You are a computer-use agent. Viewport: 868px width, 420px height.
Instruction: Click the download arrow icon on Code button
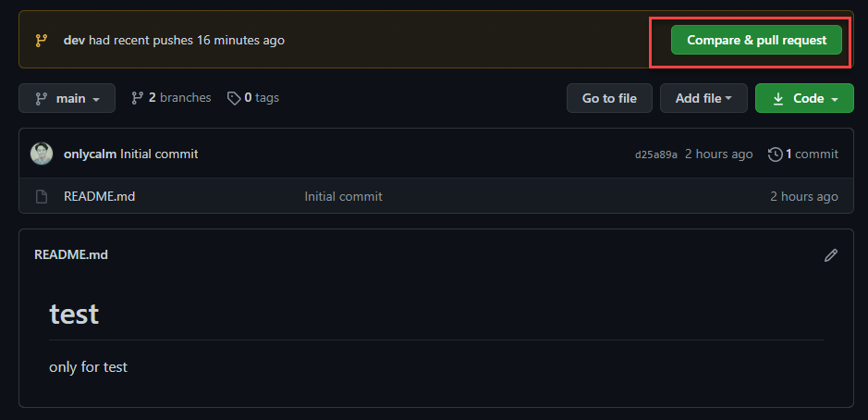777,98
